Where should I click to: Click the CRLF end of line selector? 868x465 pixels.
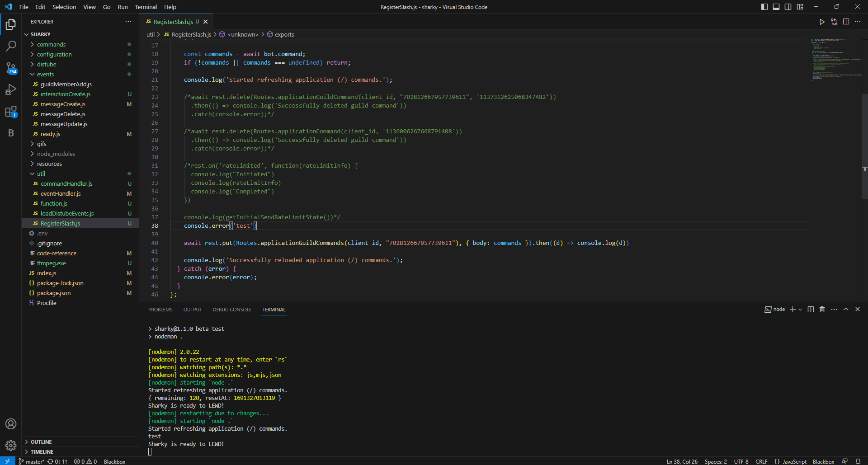click(x=761, y=461)
